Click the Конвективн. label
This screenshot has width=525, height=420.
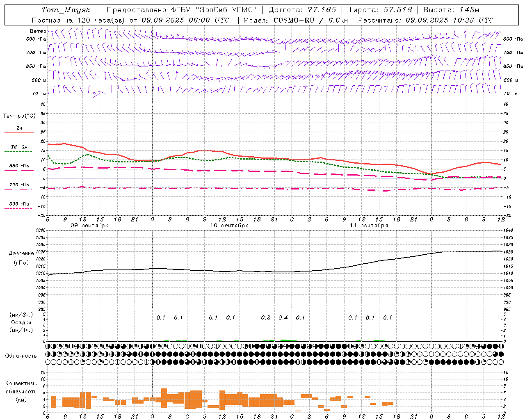[x=21, y=383]
